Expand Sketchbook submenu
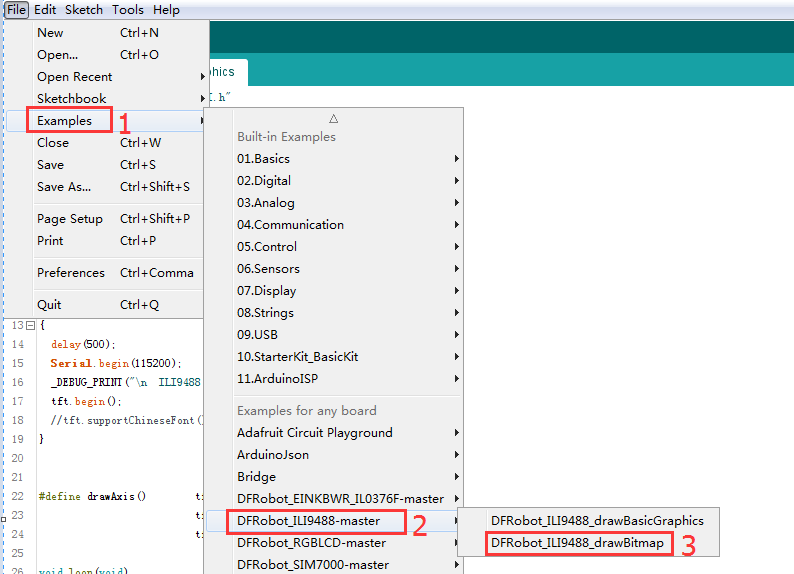Viewport: 794px width, 574px height. [106, 99]
